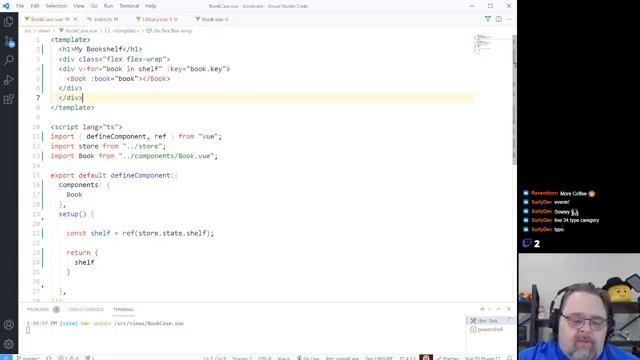Split the editor to the right
This screenshot has width=640, height=360.
pyautogui.click(x=499, y=19)
